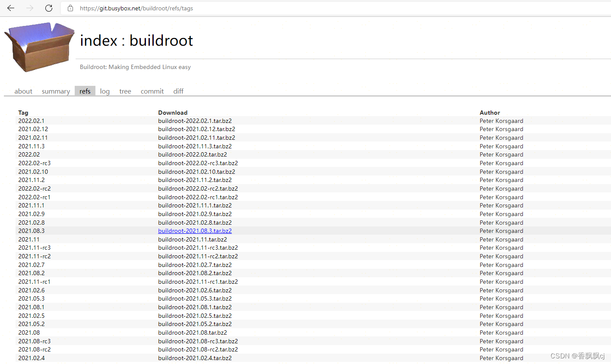Click Peter Korsgaard on the 2022.02 row
Screen dimensions: 611x364
(x=501, y=154)
